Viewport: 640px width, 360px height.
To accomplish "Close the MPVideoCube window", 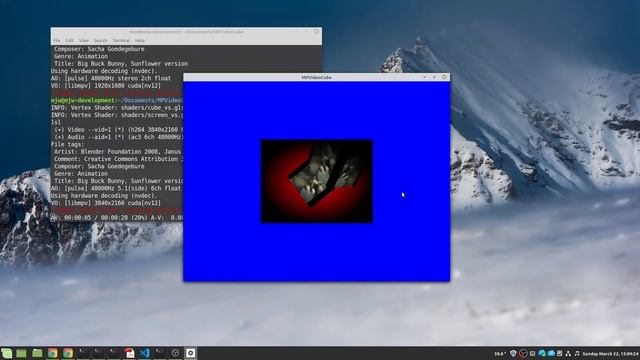I will (444, 77).
